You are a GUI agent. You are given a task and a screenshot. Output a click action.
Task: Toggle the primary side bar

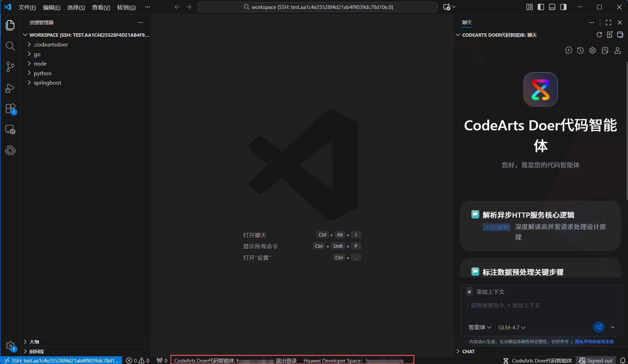tap(541, 7)
